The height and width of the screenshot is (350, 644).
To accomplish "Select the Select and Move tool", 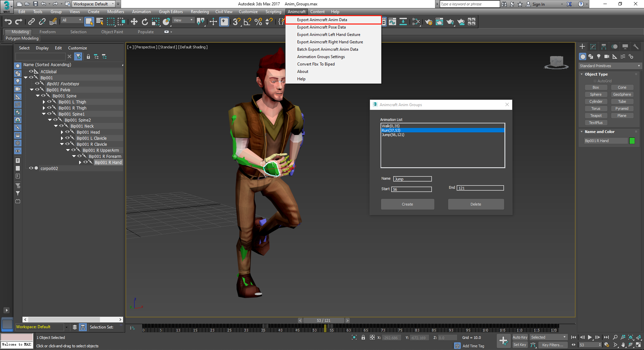I will point(134,22).
